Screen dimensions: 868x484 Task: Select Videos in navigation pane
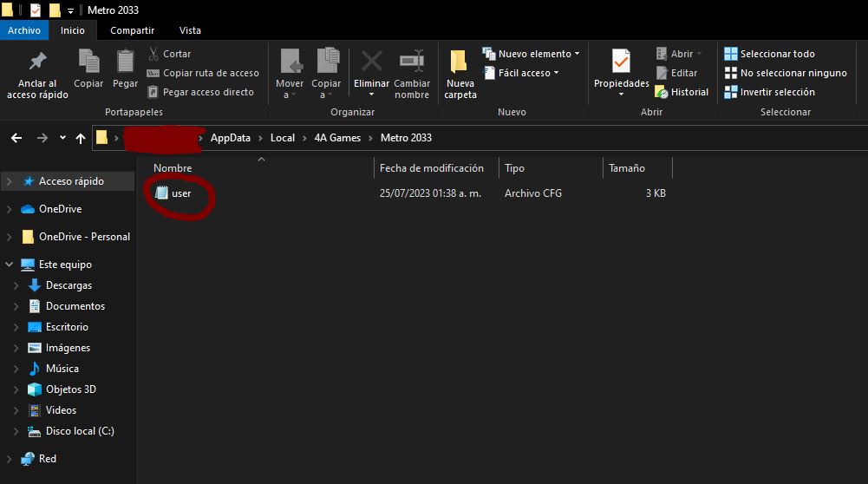tap(61, 409)
